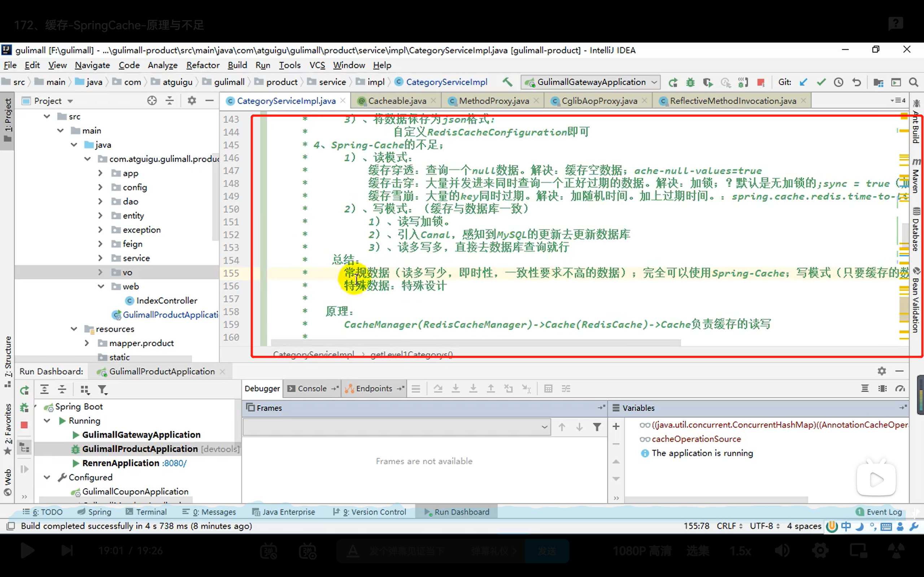
Task: Click the Rerun icon in Run Dashboard
Action: [25, 389]
